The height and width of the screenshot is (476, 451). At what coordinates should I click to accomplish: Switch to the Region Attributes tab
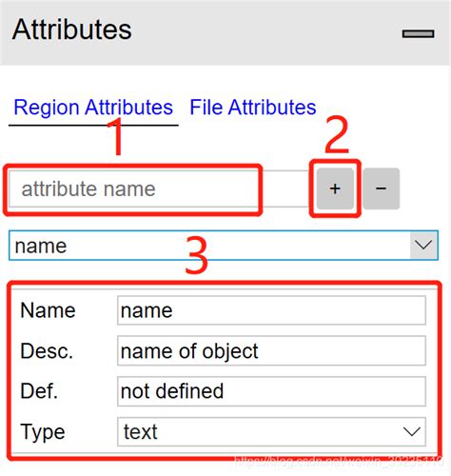pyautogui.click(x=93, y=108)
